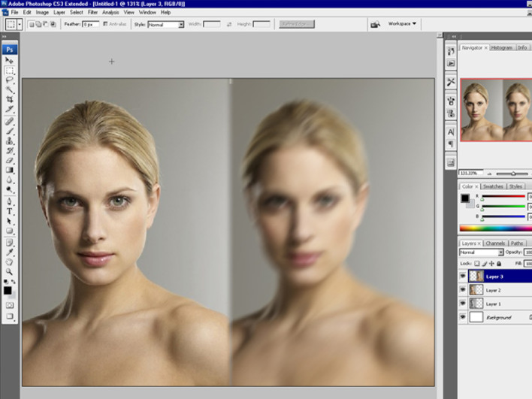Toggle lock all
532x399 pixels.
coord(499,263)
